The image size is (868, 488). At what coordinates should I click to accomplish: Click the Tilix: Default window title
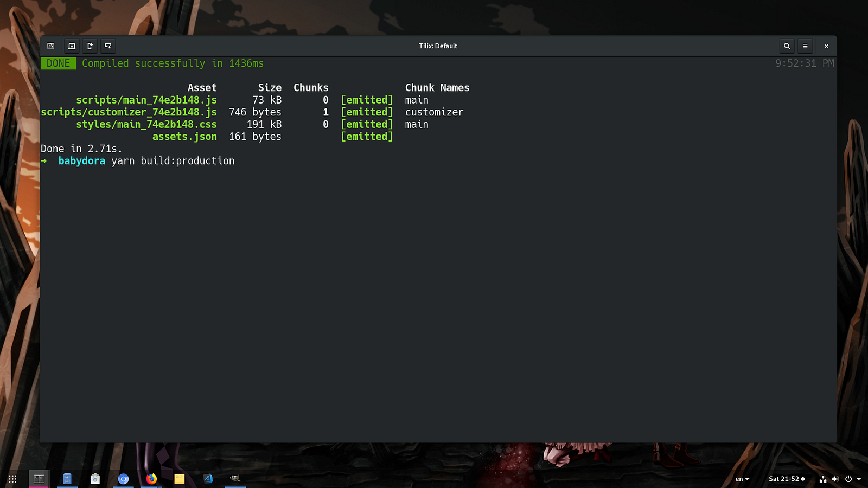(438, 46)
